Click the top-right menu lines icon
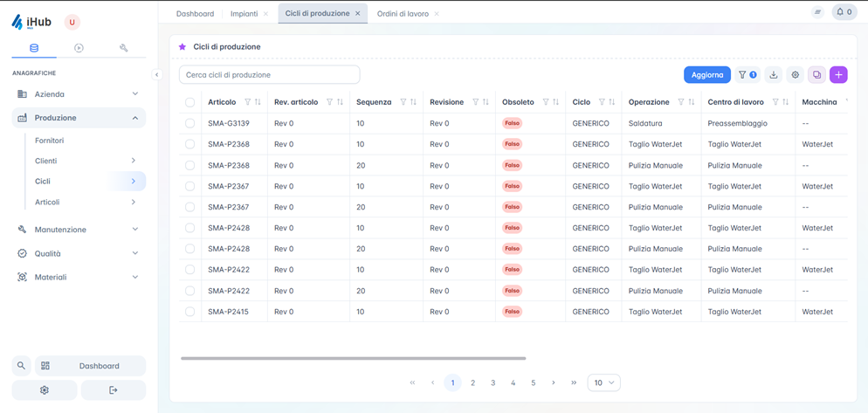The image size is (868, 413). coord(817,12)
